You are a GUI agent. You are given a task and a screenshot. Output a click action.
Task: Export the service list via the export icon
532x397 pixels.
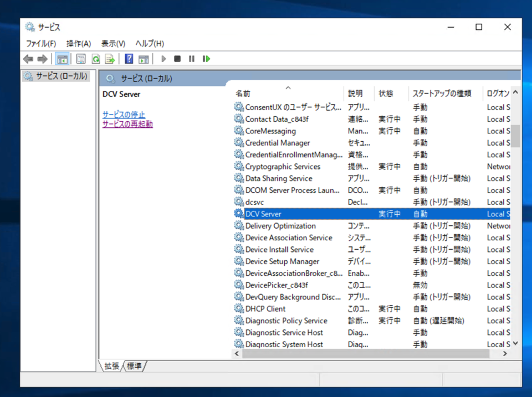(109, 58)
